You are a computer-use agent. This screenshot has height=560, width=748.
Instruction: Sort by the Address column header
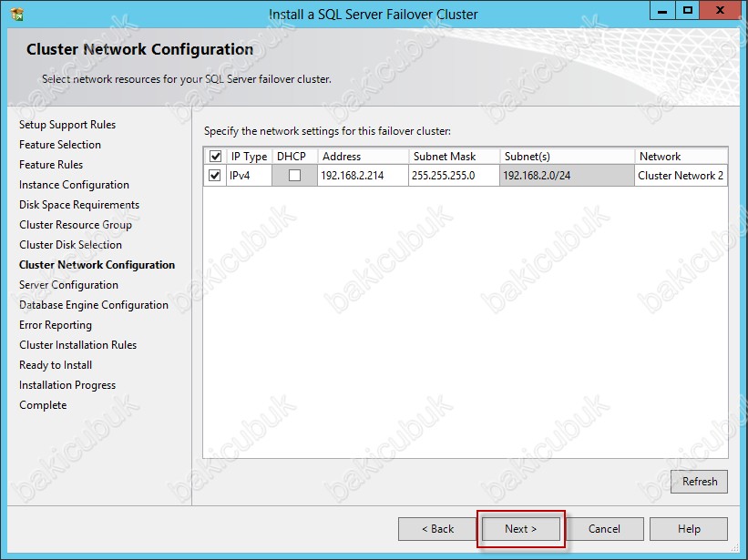(363, 157)
